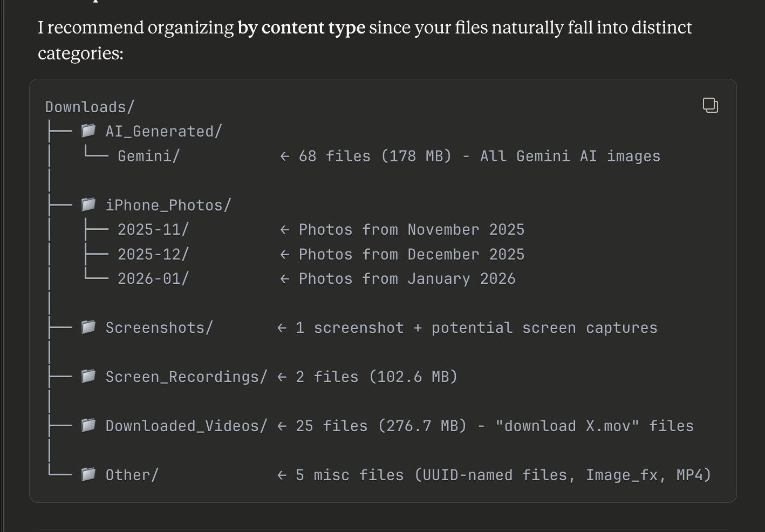
Task: Select the 2025-11/ subfolder line
Action: click(153, 230)
